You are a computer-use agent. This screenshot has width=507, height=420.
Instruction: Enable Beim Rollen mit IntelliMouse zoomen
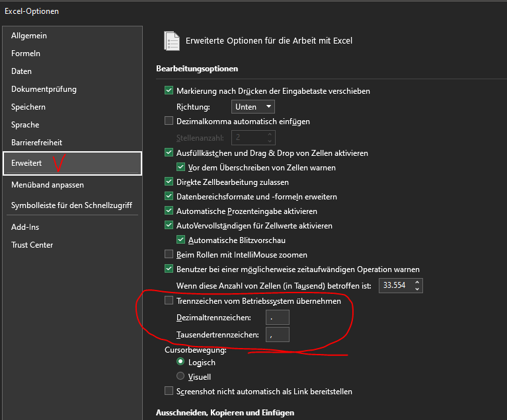pyautogui.click(x=169, y=255)
